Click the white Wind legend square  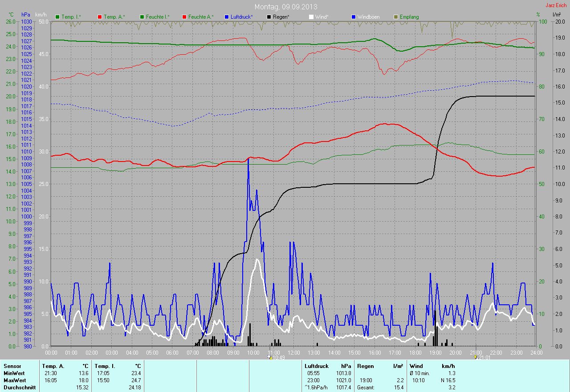(311, 17)
